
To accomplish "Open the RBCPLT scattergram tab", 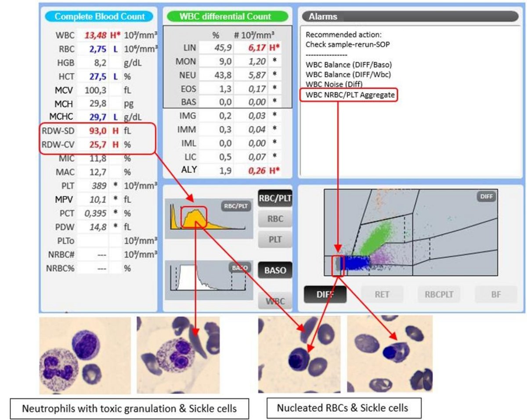I will coord(439,294).
